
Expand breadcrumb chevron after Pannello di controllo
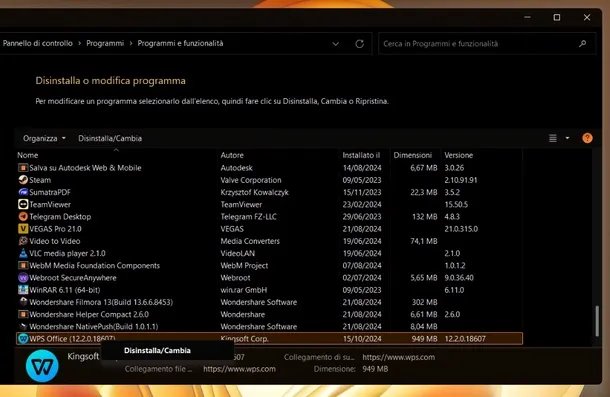(x=79, y=43)
